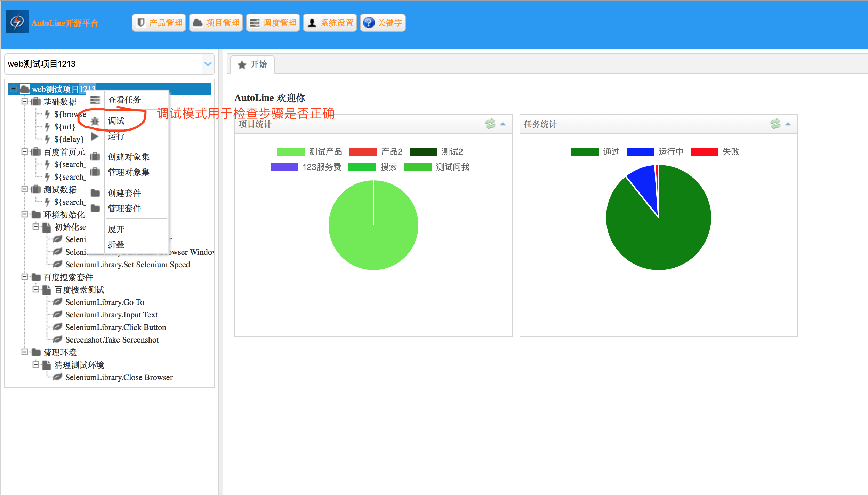Select SeleniumLibrary.Click Button tree step
Image resolution: width=868 pixels, height=495 pixels.
(115, 327)
